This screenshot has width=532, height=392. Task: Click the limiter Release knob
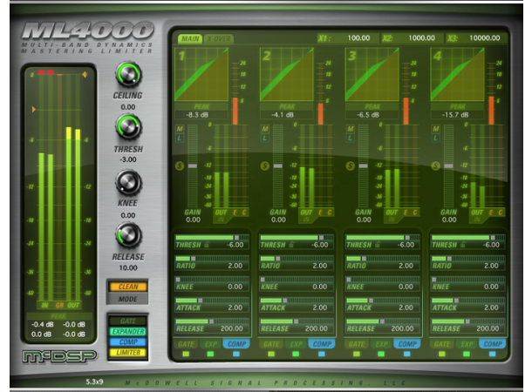[x=128, y=235]
